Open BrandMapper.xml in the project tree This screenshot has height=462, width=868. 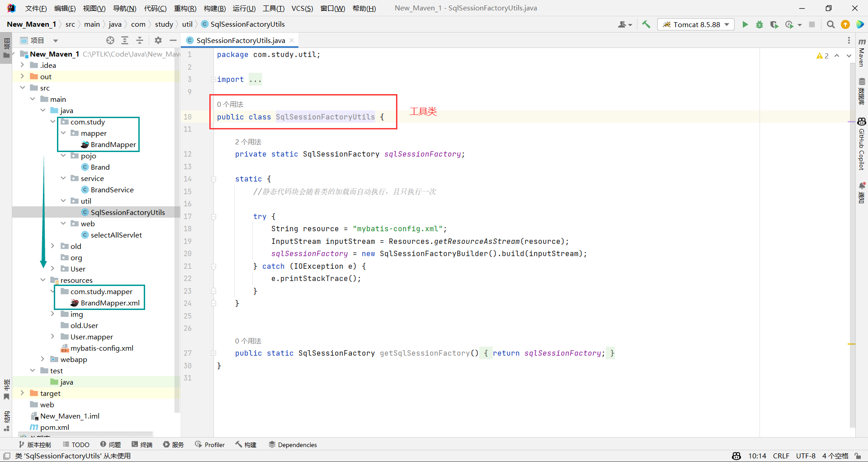pos(110,303)
